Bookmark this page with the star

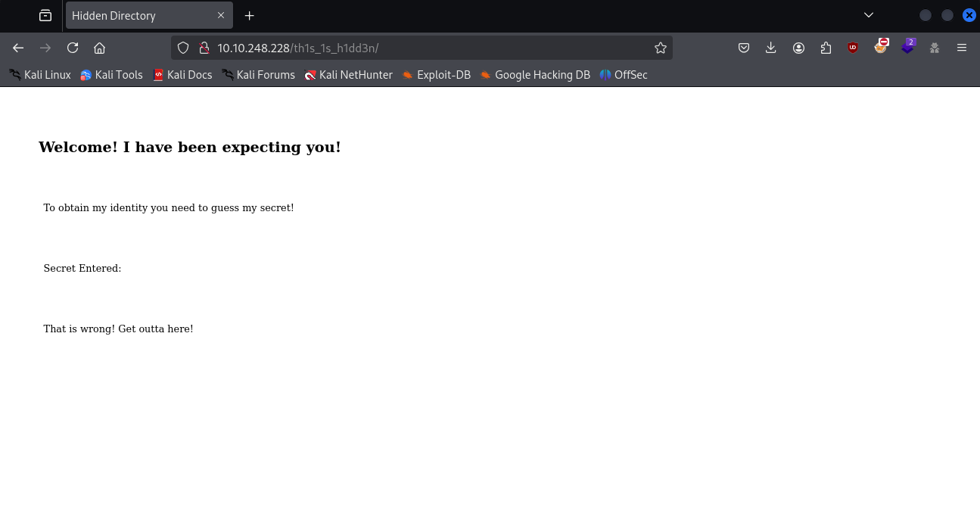[x=661, y=48]
